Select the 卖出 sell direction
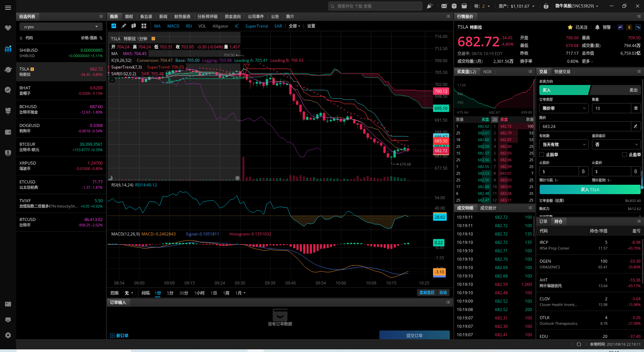 point(616,90)
